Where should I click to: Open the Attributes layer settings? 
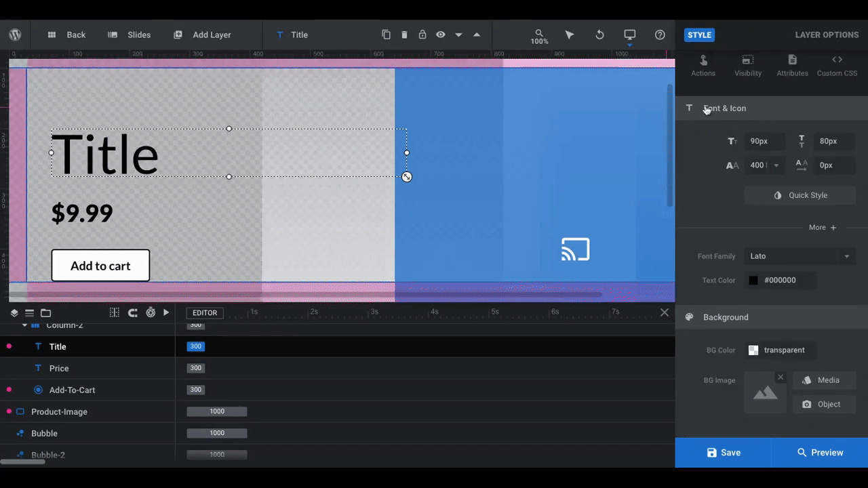click(x=792, y=66)
